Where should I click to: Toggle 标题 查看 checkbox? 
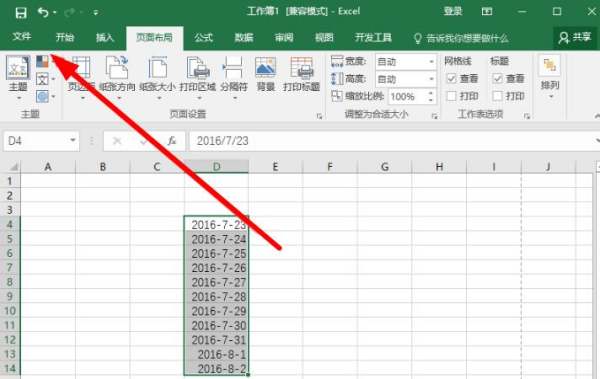tap(497, 79)
